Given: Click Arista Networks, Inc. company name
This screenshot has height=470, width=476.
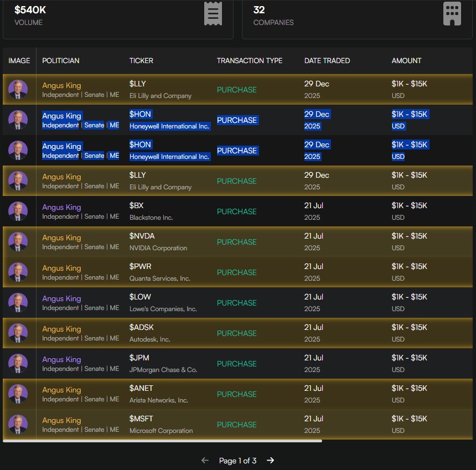Looking at the screenshot, I should 159,400.
